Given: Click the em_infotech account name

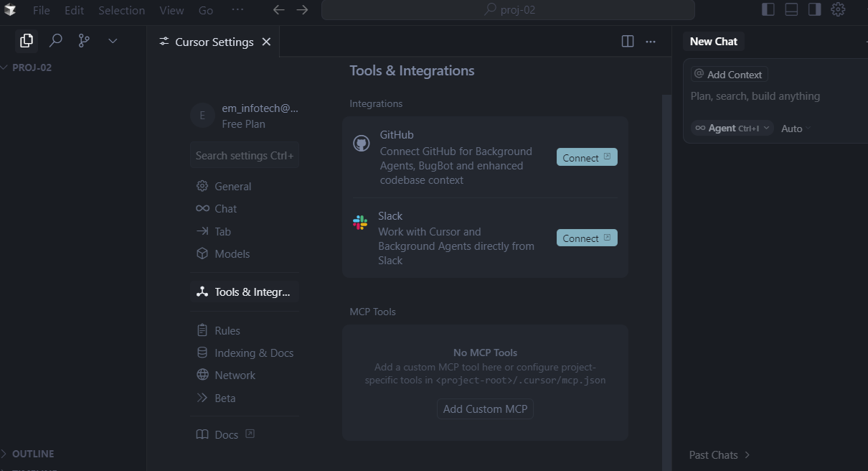Looking at the screenshot, I should pos(260,108).
